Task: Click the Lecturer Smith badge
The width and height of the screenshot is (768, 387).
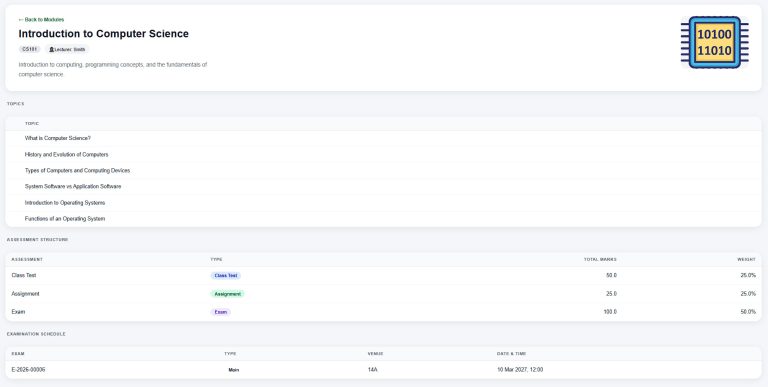Action: coord(67,49)
